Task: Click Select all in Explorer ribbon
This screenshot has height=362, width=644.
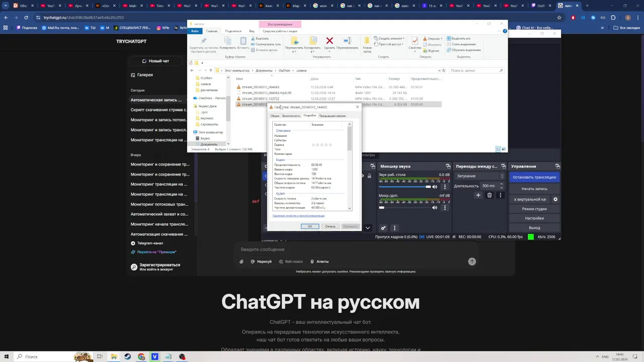Action: [458, 38]
